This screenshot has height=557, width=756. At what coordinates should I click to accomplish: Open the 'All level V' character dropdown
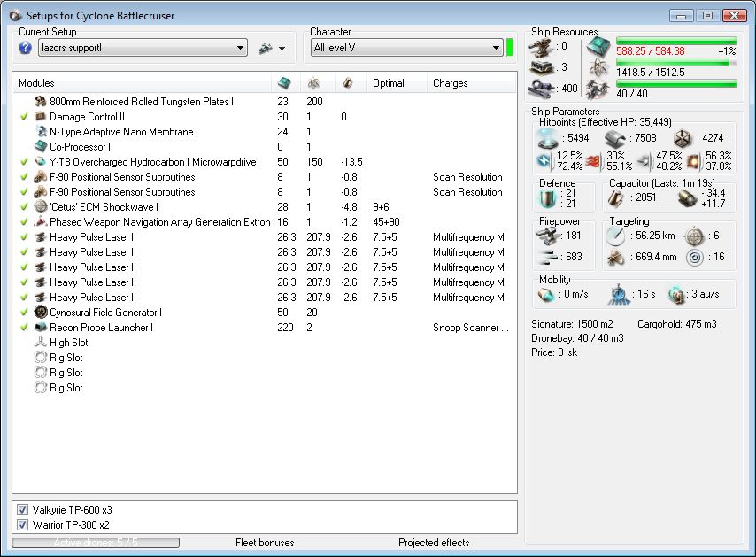[x=406, y=48]
